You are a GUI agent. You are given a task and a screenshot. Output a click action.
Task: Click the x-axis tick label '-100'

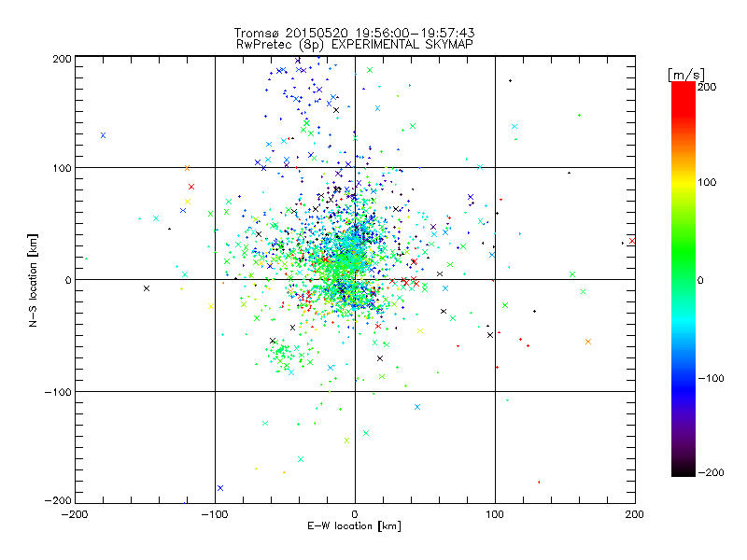pos(215,514)
